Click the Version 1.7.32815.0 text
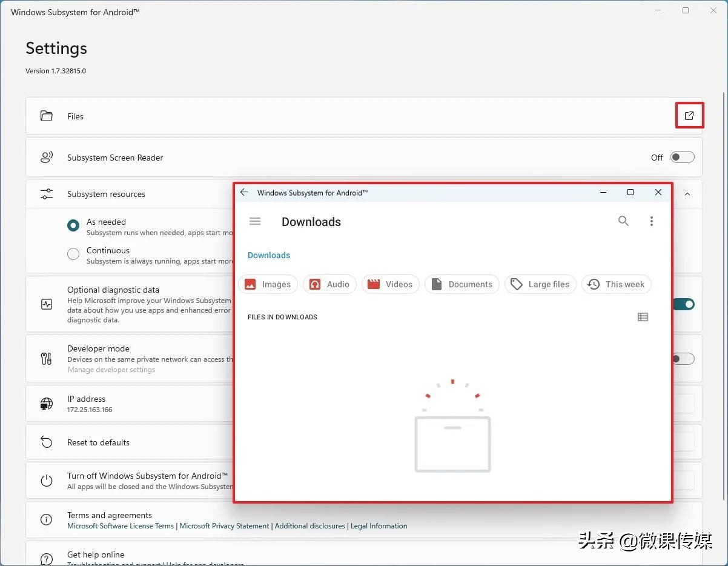 click(56, 71)
